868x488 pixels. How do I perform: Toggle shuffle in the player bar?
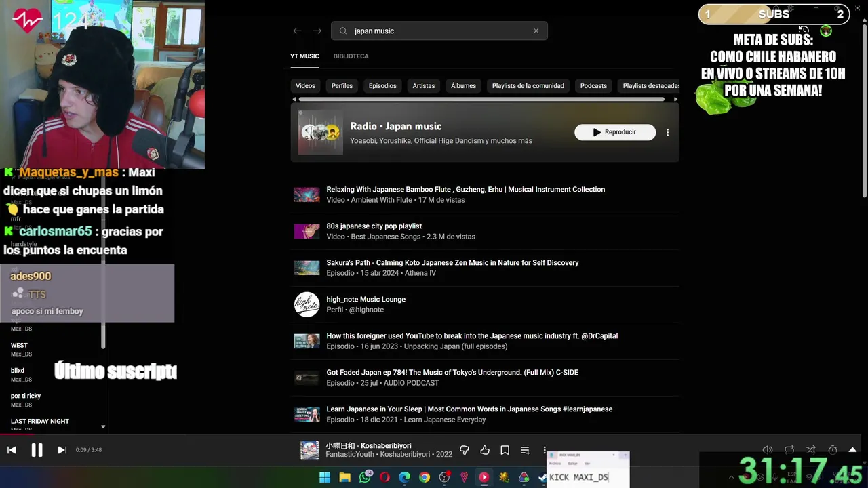coord(811,450)
